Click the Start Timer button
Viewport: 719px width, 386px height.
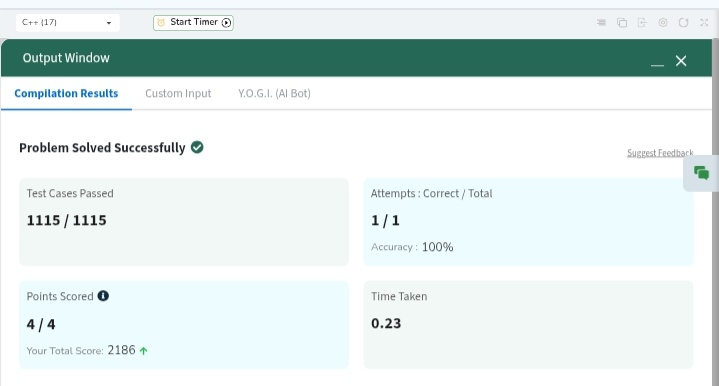[193, 22]
